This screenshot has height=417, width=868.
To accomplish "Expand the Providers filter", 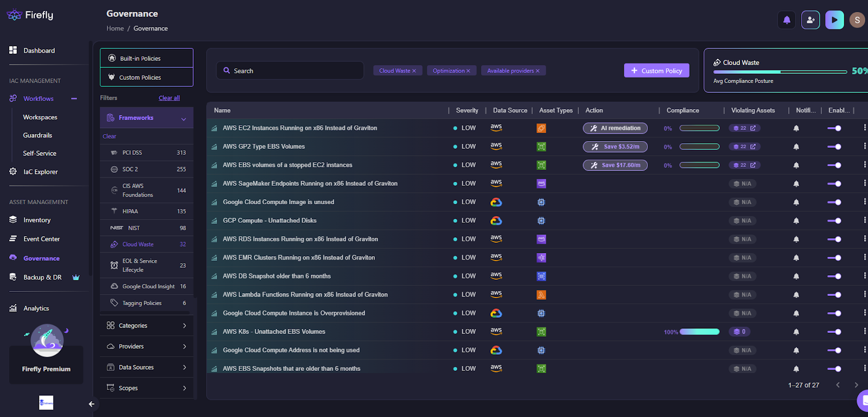I will [x=146, y=346].
